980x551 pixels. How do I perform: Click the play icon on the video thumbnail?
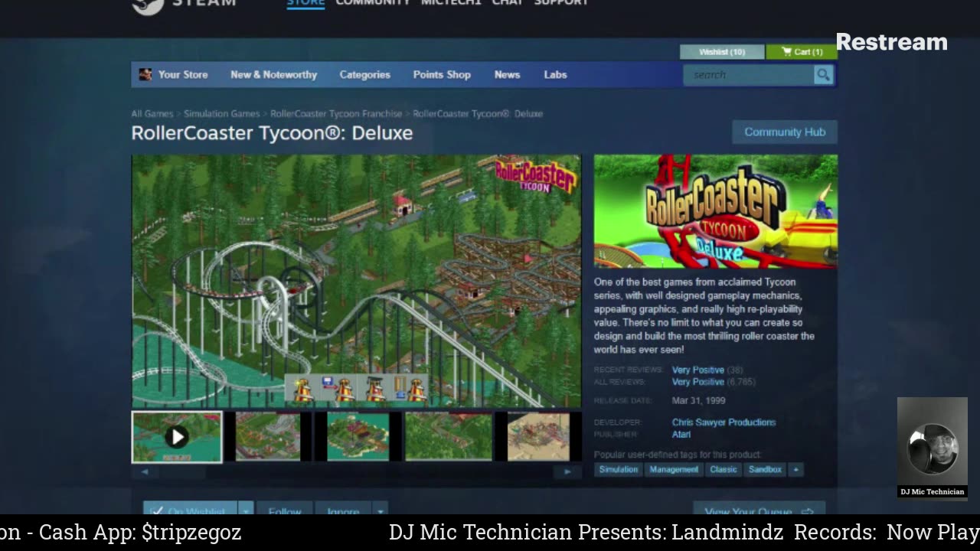tap(177, 437)
